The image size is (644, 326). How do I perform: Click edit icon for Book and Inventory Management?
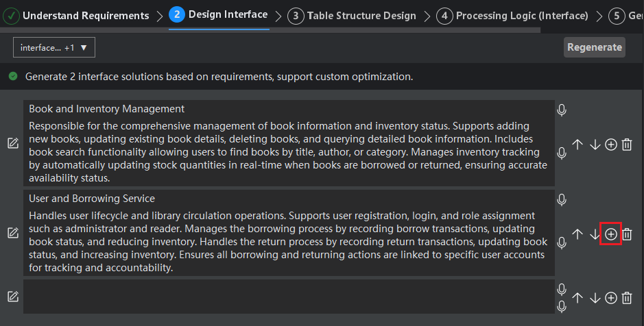12,143
